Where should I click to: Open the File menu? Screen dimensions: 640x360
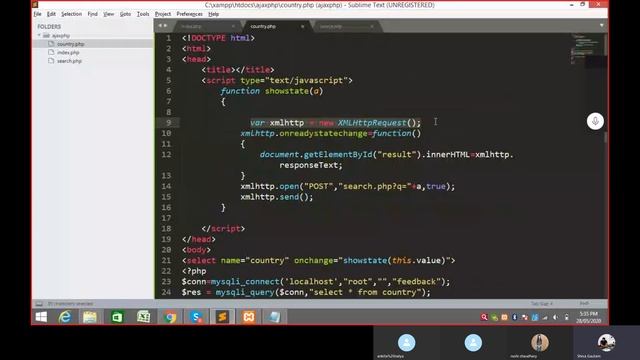point(38,14)
